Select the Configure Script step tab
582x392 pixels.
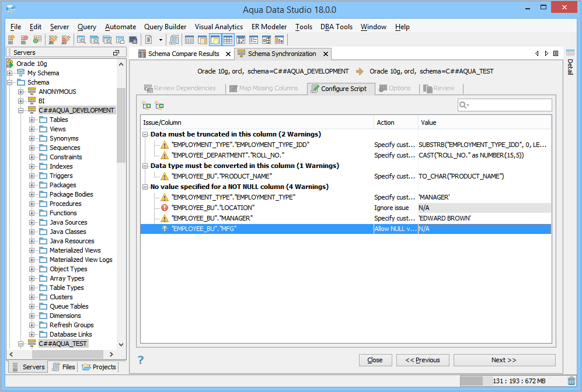(340, 89)
